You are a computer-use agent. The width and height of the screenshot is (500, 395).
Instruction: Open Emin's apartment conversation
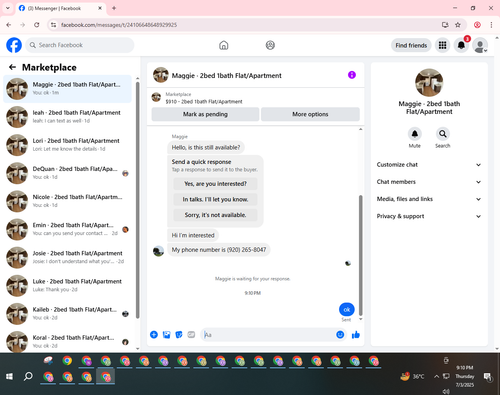[67, 229]
